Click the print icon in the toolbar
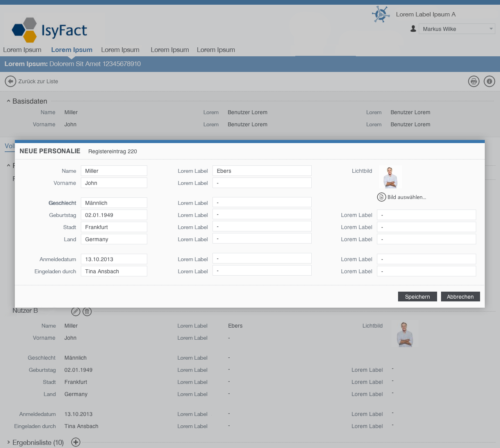Viewport: 500px width, 448px height. [x=474, y=81]
